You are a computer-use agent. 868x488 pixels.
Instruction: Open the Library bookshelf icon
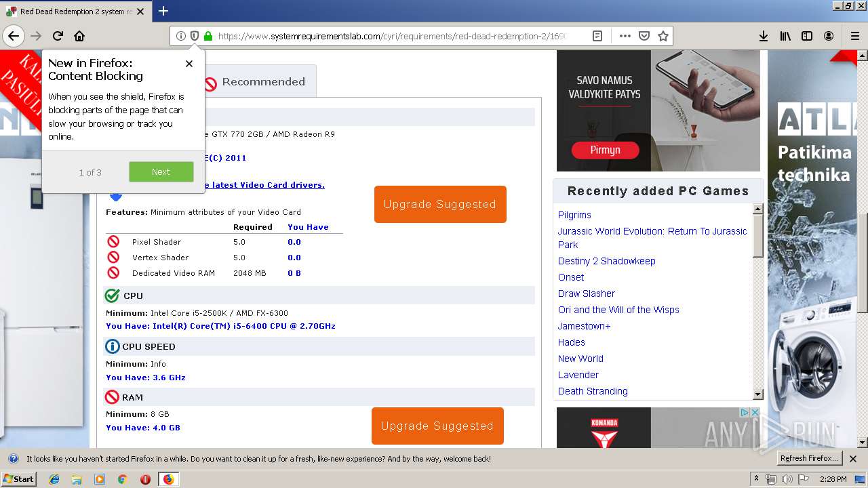(x=785, y=36)
